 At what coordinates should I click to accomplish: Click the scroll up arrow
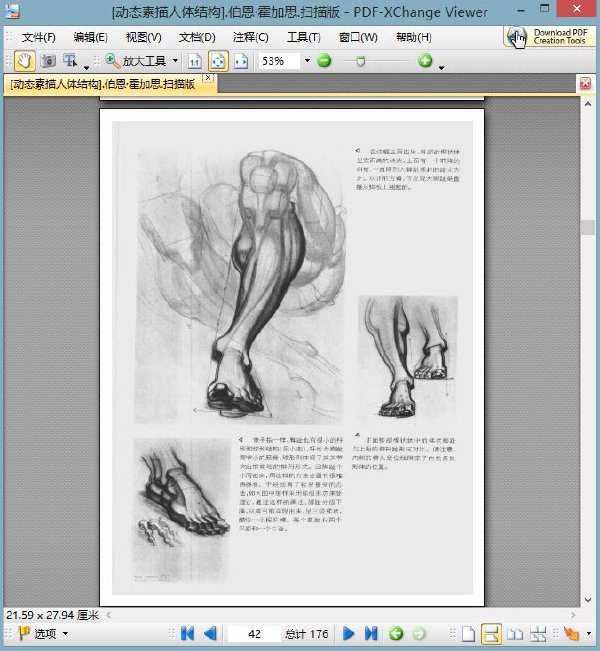[588, 104]
